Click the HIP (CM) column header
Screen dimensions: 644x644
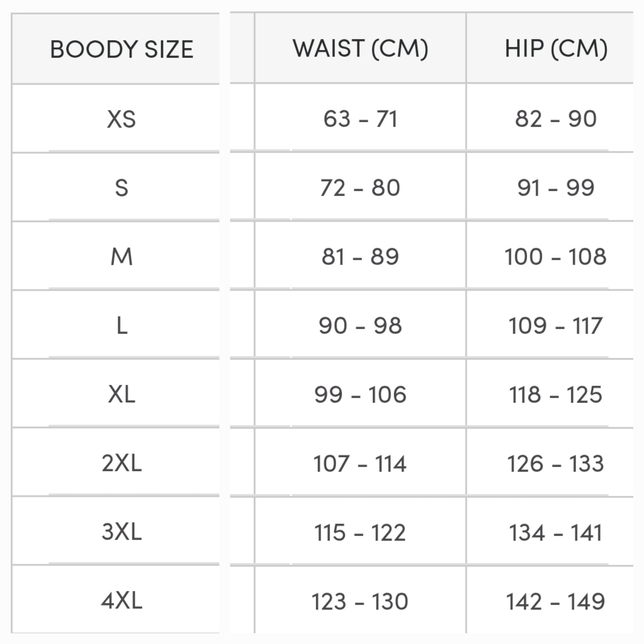(x=556, y=49)
